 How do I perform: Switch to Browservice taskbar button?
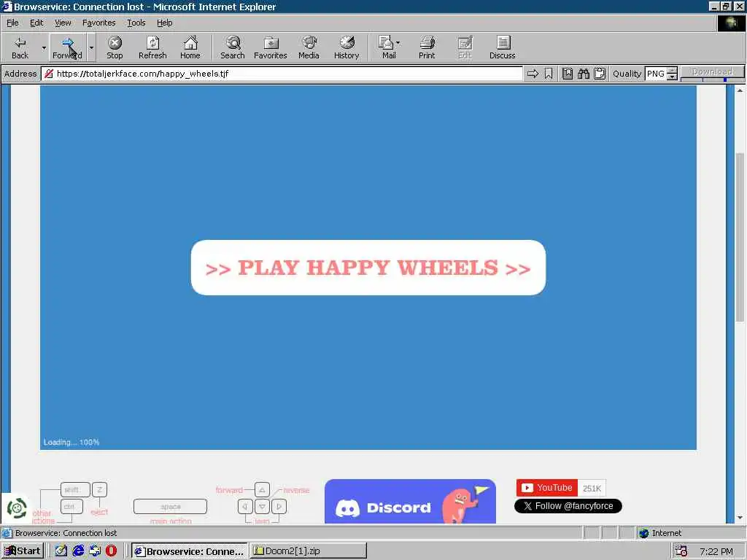[190, 551]
